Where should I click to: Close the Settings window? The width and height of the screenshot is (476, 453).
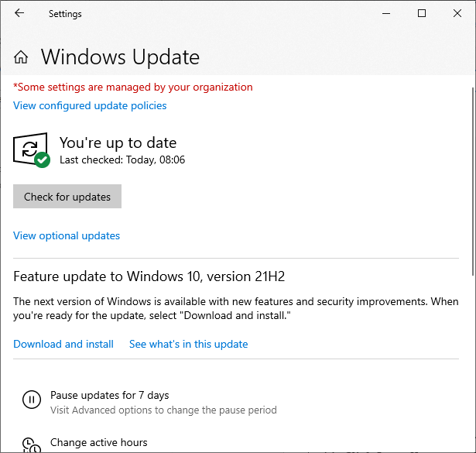pos(457,14)
